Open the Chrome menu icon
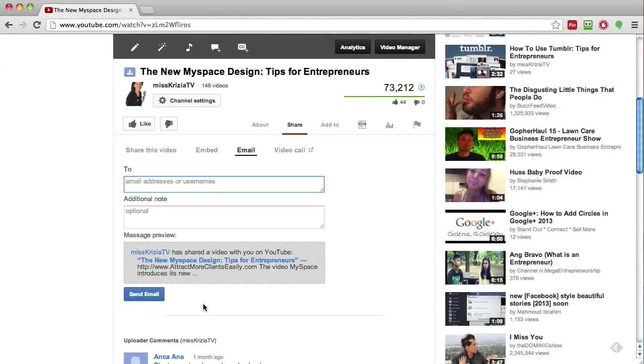This screenshot has height=364, width=644. (634, 25)
